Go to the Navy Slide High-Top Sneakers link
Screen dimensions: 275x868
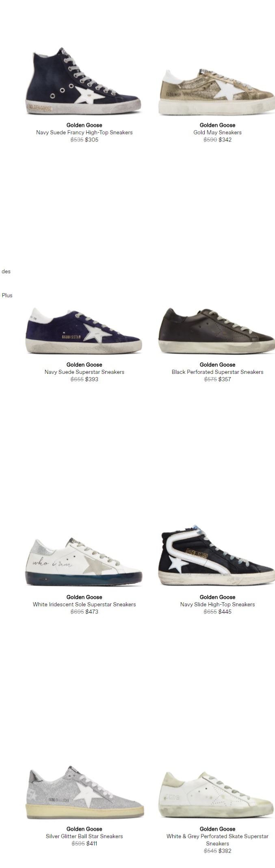tap(217, 604)
